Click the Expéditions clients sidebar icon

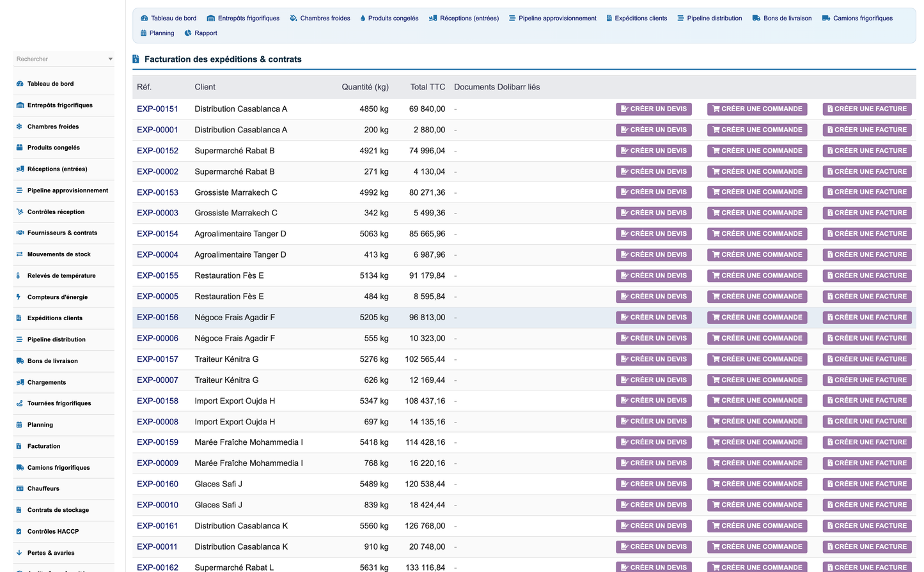click(x=19, y=318)
